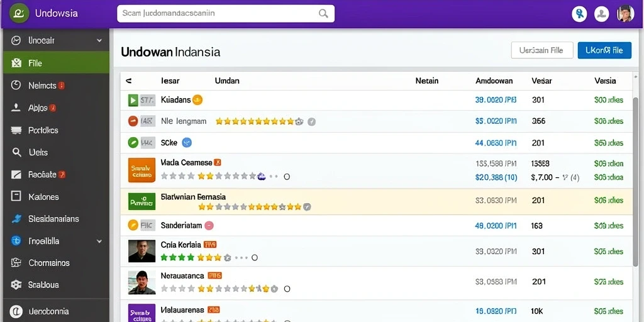Open the Cnia Kerlaia photo thumbnail
This screenshot has height=322, width=644.
142,251
